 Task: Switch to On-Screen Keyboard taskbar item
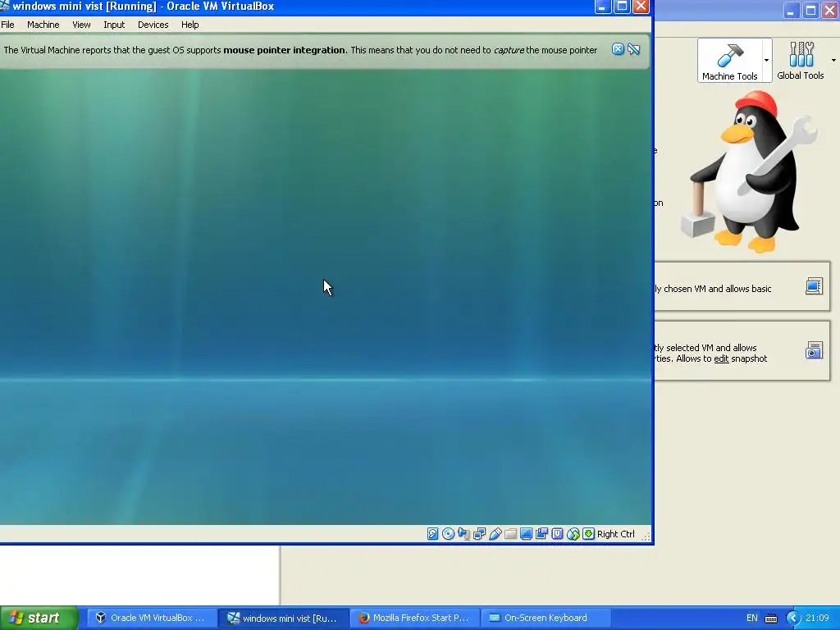[x=546, y=618]
